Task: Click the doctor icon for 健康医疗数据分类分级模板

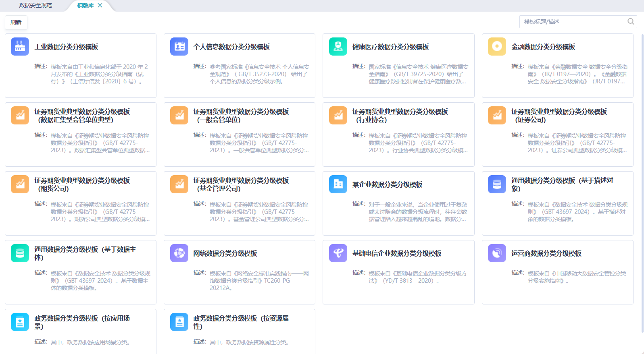Action: [x=338, y=47]
